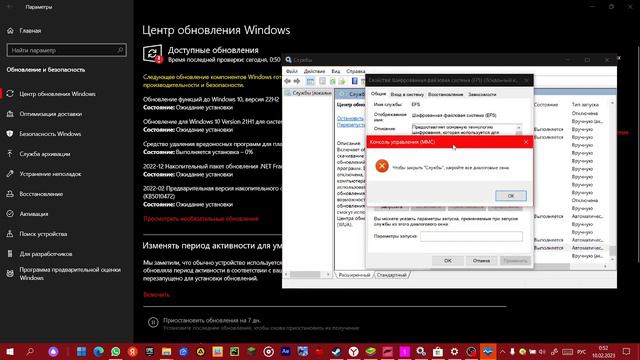Click the Forward arrow in Services toolbar

297,81
